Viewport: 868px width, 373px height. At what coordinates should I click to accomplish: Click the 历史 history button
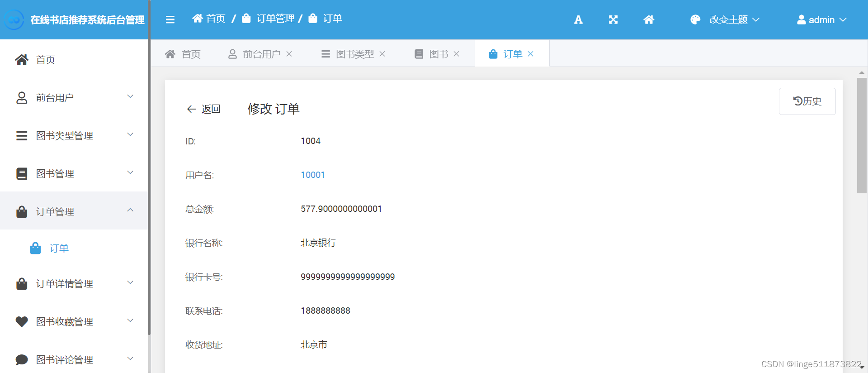(807, 101)
